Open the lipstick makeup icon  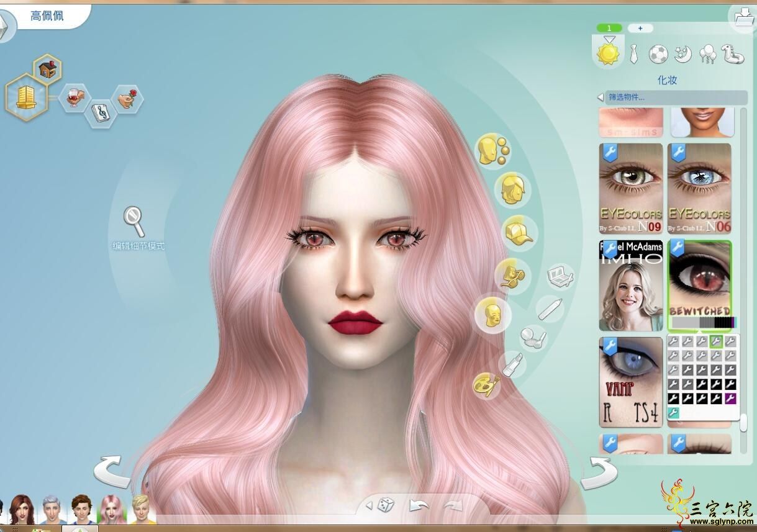512,364
